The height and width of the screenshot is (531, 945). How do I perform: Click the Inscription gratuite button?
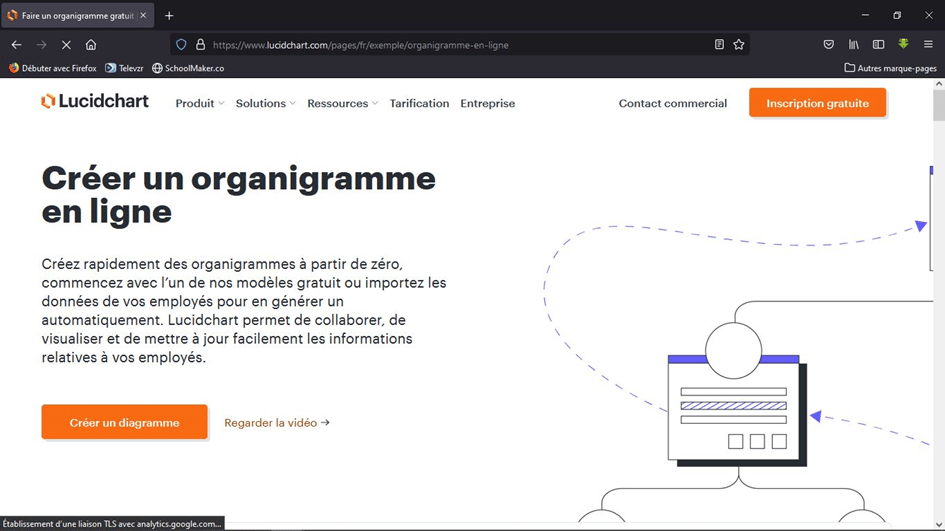point(817,103)
